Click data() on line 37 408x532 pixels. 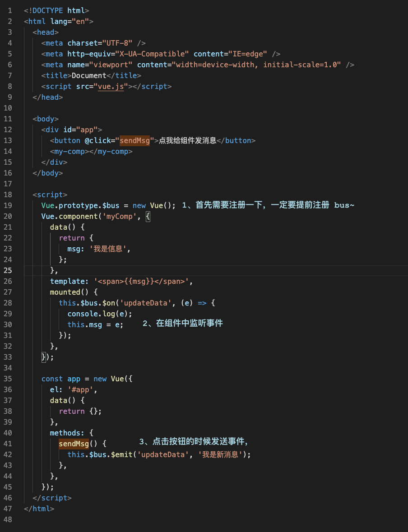click(x=63, y=401)
